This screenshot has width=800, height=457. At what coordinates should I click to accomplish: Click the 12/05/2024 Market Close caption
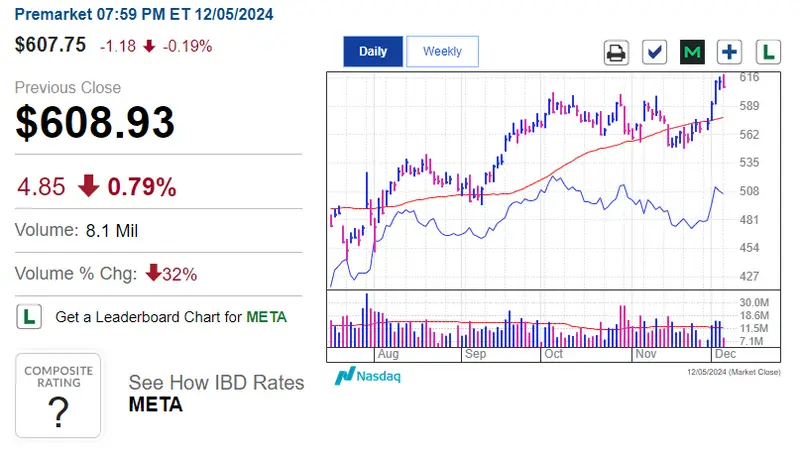point(734,372)
